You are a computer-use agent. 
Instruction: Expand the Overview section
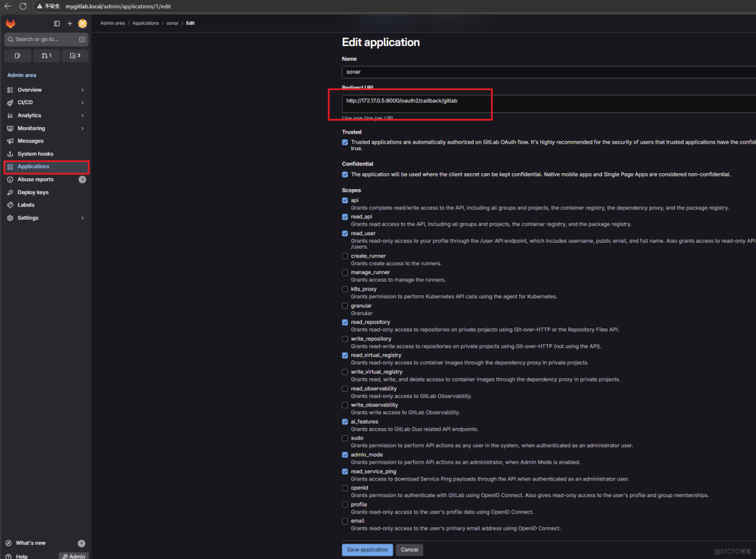click(28, 89)
